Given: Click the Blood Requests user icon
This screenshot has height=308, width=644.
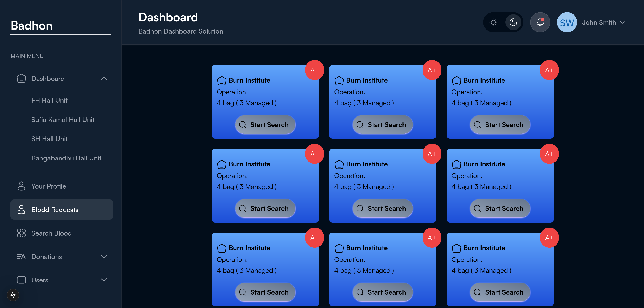Looking at the screenshot, I should [21, 210].
